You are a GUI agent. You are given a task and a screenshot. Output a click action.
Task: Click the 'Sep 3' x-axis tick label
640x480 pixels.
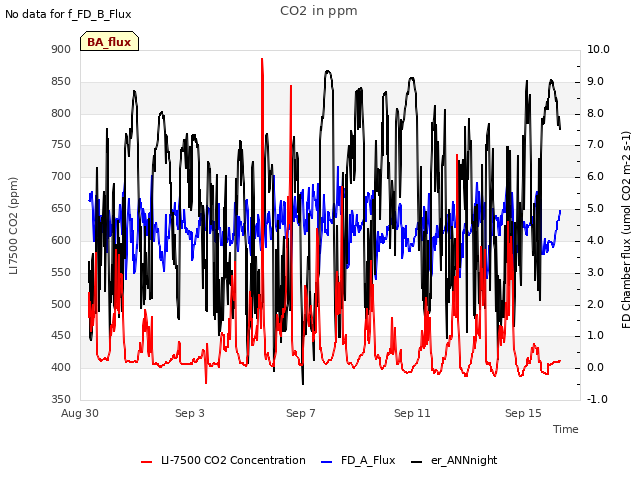[190, 413]
